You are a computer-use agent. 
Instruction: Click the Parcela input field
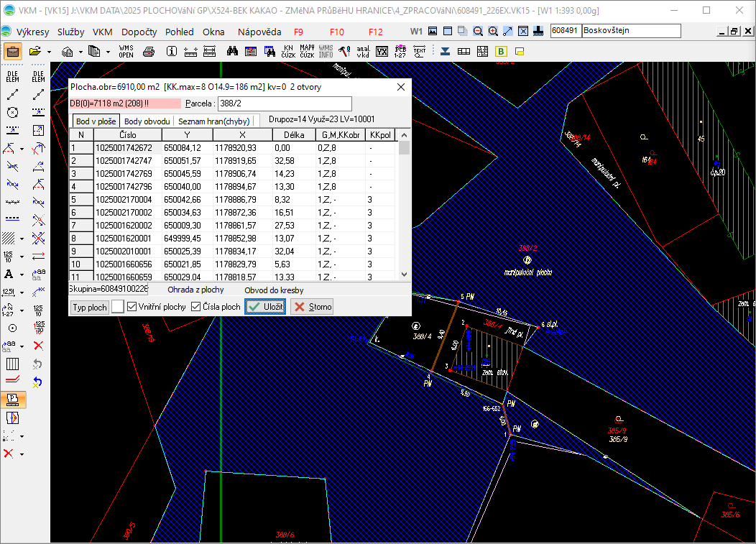285,104
